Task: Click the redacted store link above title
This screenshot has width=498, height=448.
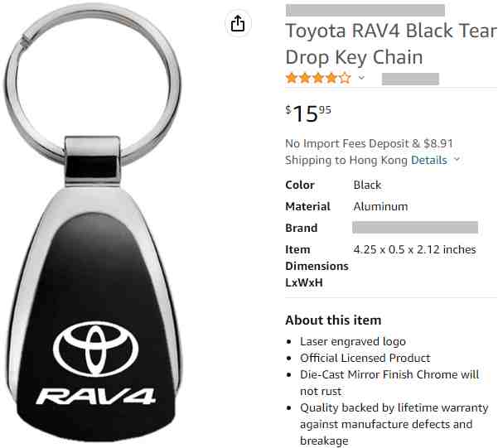Action: pos(365,10)
